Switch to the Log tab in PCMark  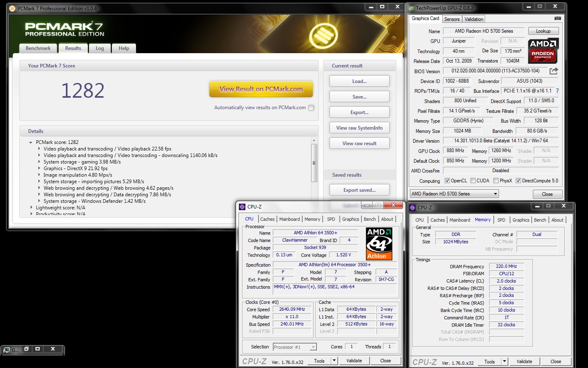(100, 48)
